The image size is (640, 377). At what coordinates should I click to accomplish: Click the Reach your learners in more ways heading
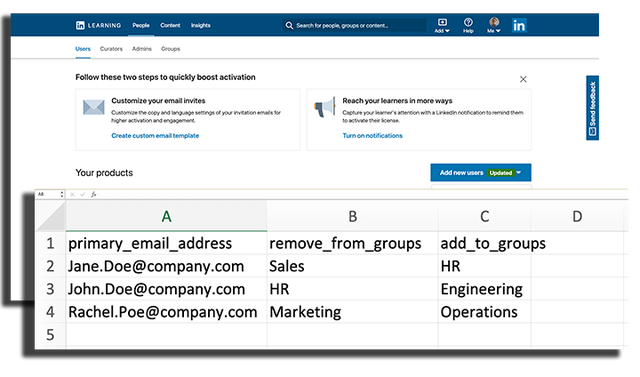[397, 101]
